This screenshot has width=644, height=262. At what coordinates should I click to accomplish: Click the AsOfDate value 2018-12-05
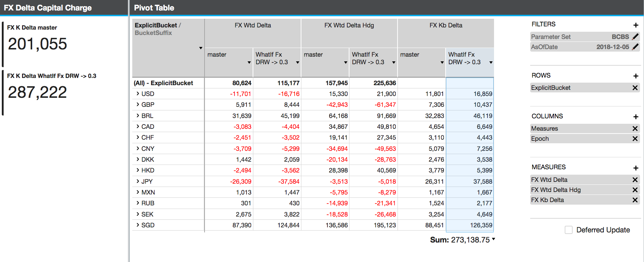(x=613, y=47)
